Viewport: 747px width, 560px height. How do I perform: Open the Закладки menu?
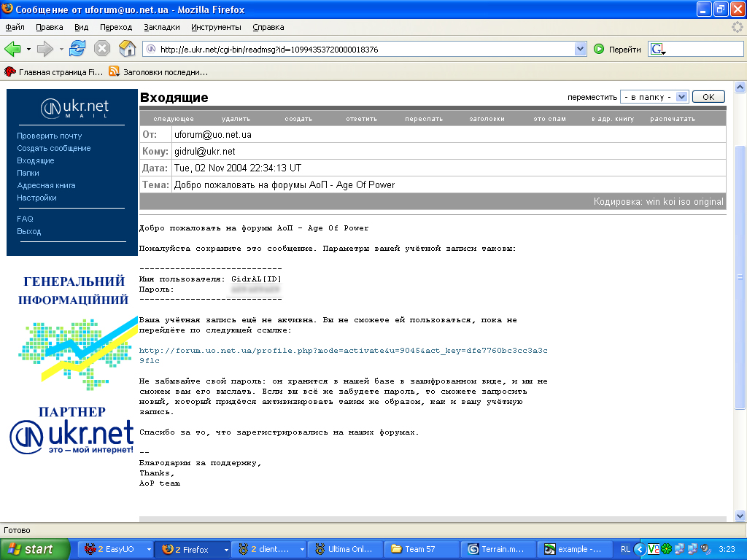(161, 27)
